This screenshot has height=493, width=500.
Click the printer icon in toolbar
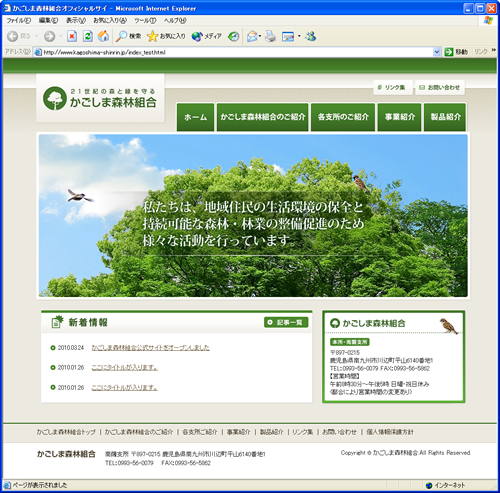coord(270,36)
